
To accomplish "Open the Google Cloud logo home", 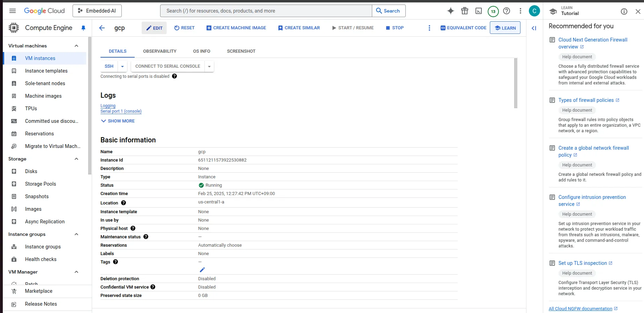I will [44, 11].
